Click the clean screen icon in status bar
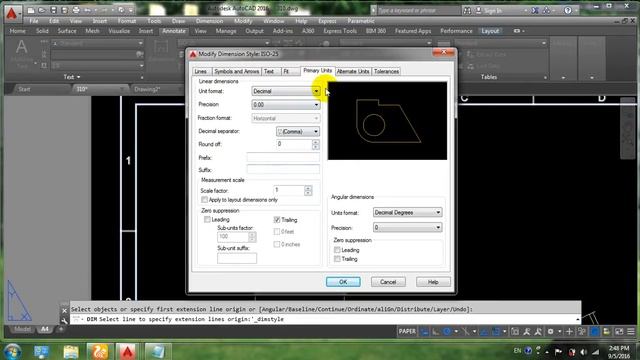 619,331
